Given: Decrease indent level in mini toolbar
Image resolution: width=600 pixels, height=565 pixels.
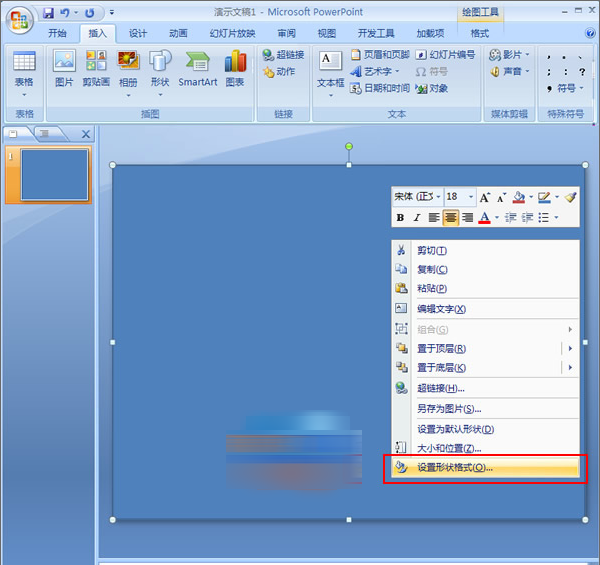Looking at the screenshot, I should coord(510,218).
